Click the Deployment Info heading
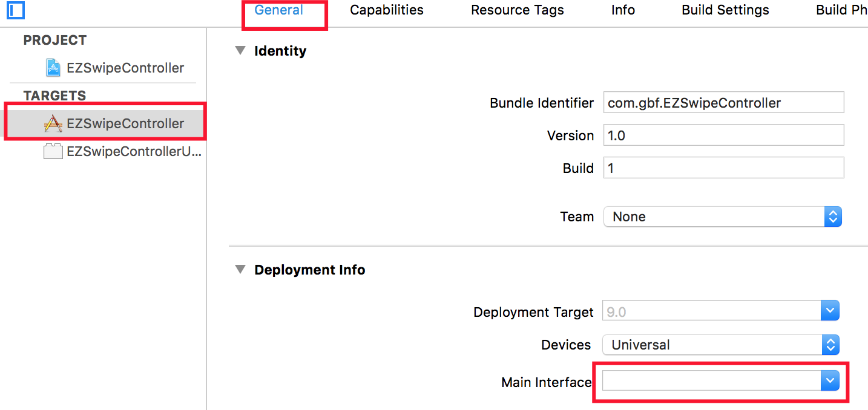Screen dimensions: 868x410 click(x=310, y=270)
